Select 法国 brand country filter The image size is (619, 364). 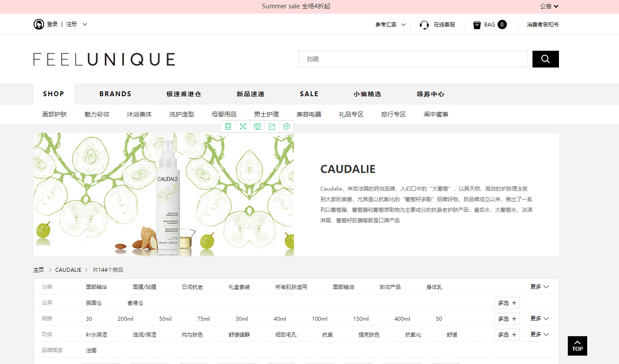point(91,350)
